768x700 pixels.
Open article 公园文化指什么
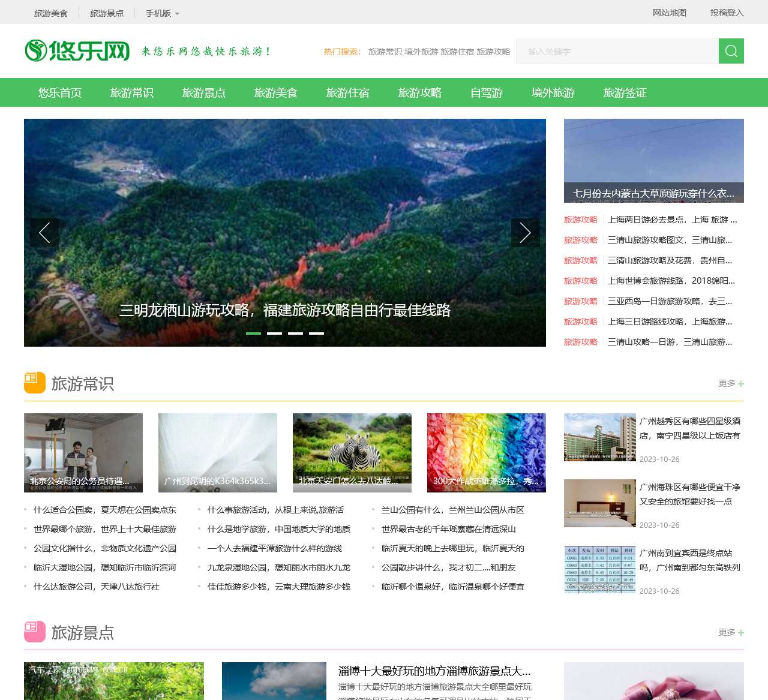(105, 548)
